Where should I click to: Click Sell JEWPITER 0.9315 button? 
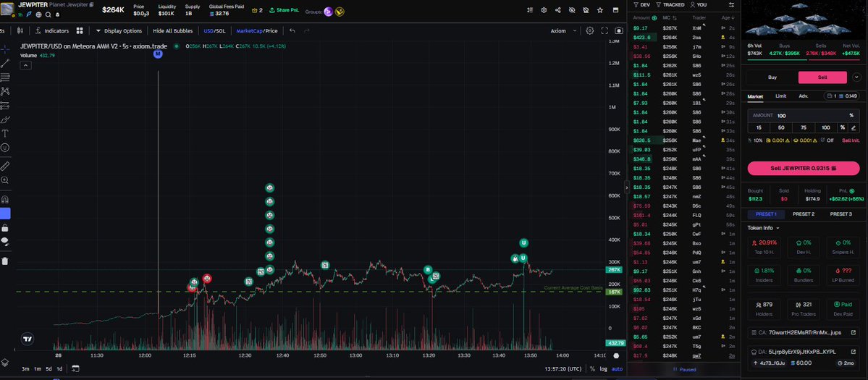[803, 168]
